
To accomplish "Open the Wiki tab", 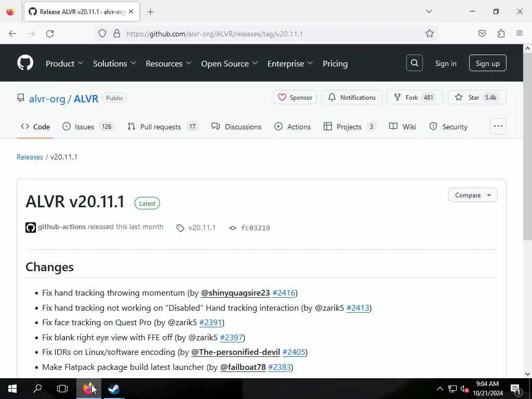I will coord(403,127).
